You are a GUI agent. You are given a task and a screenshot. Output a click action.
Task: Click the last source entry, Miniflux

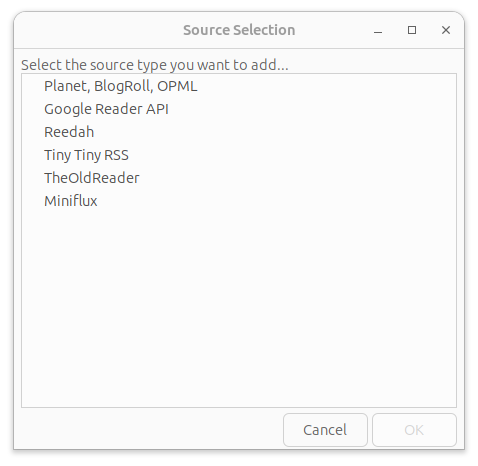click(239, 201)
